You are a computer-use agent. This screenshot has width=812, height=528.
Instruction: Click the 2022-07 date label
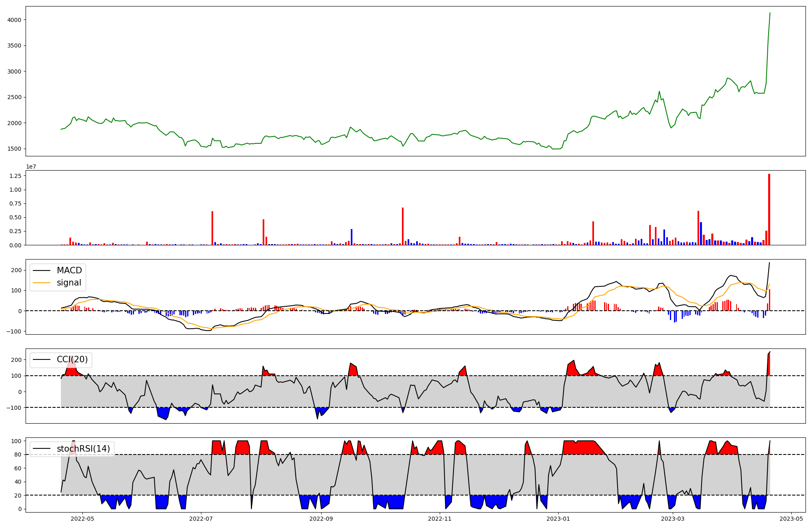click(x=201, y=519)
